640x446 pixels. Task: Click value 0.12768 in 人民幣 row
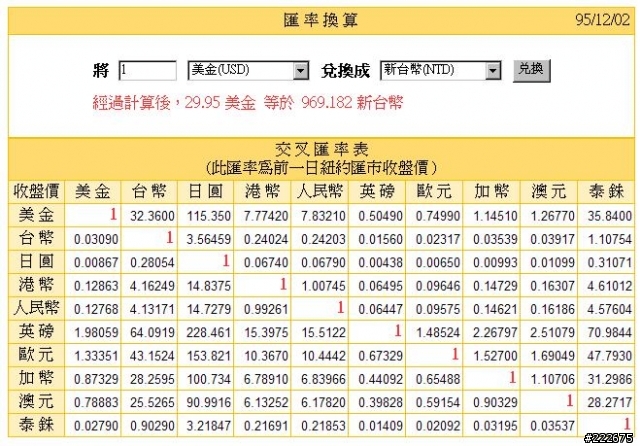pyautogui.click(x=96, y=309)
